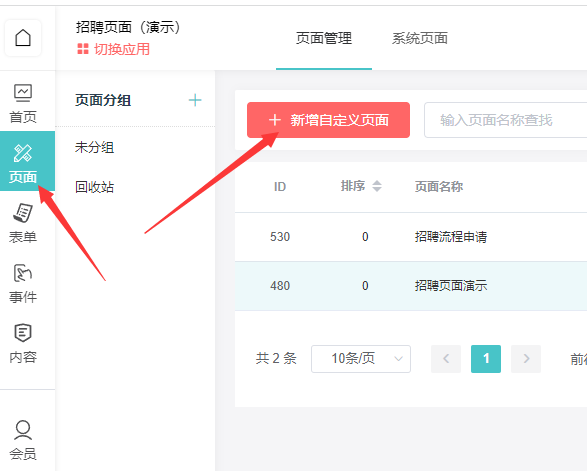This screenshot has width=587, height=471.
Task: Open the 会员 members section
Action: pos(23,440)
